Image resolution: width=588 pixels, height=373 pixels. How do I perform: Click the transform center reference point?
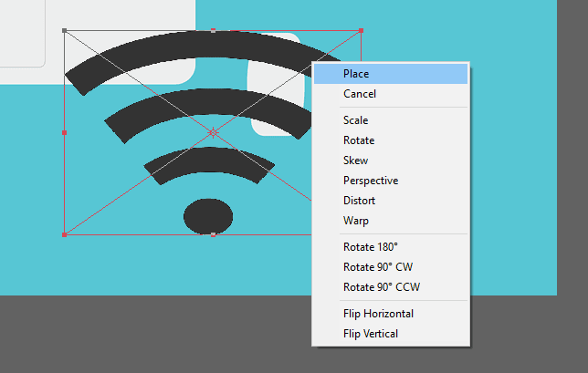tap(213, 132)
